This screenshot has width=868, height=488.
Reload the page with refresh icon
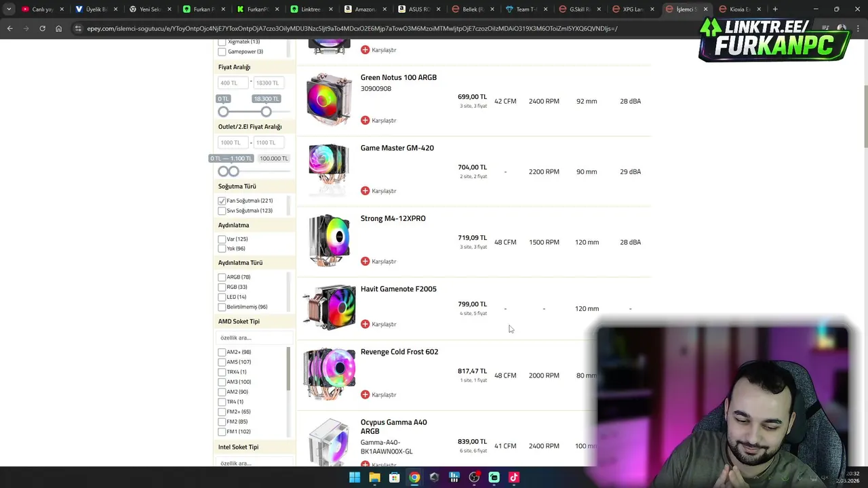(42, 28)
